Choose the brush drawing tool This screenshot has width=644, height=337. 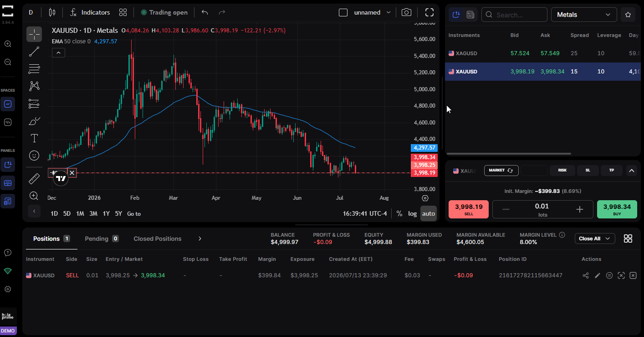[34, 121]
